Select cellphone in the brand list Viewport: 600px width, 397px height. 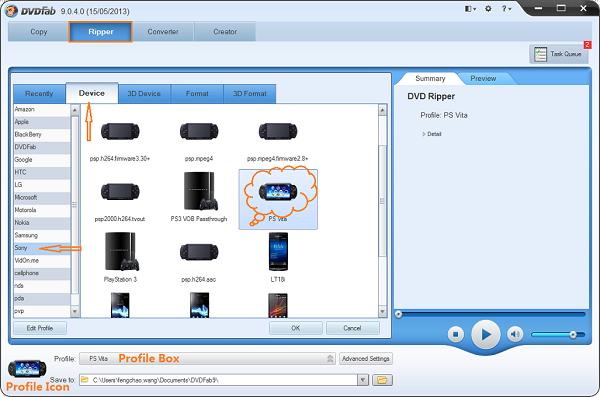pos(42,273)
